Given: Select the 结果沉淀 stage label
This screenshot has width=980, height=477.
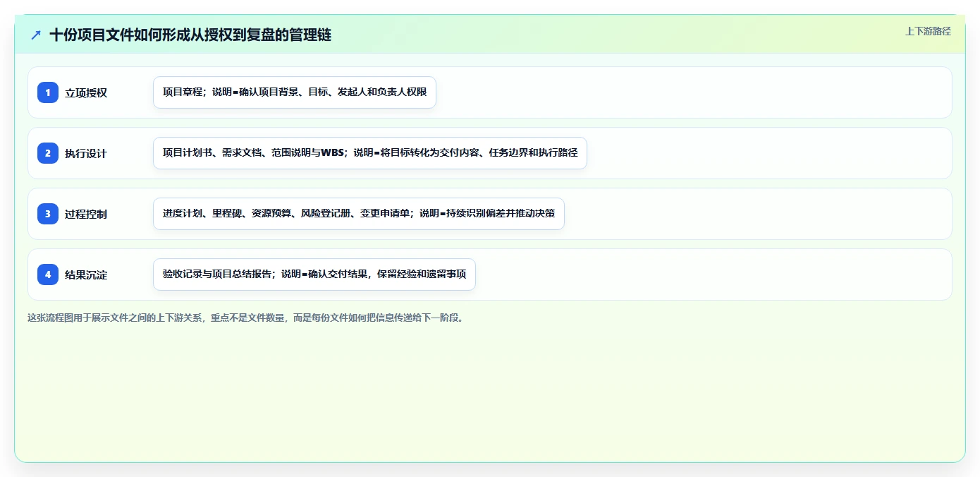Looking at the screenshot, I should [x=86, y=274].
